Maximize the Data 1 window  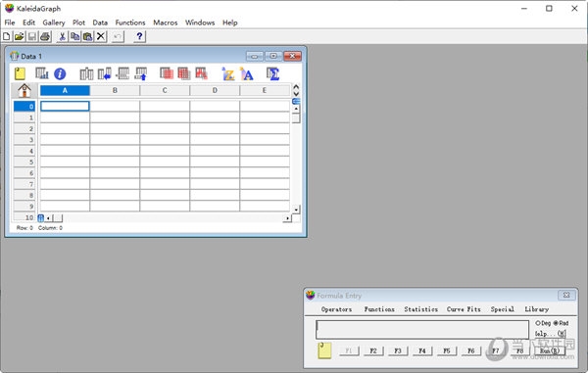click(273, 56)
